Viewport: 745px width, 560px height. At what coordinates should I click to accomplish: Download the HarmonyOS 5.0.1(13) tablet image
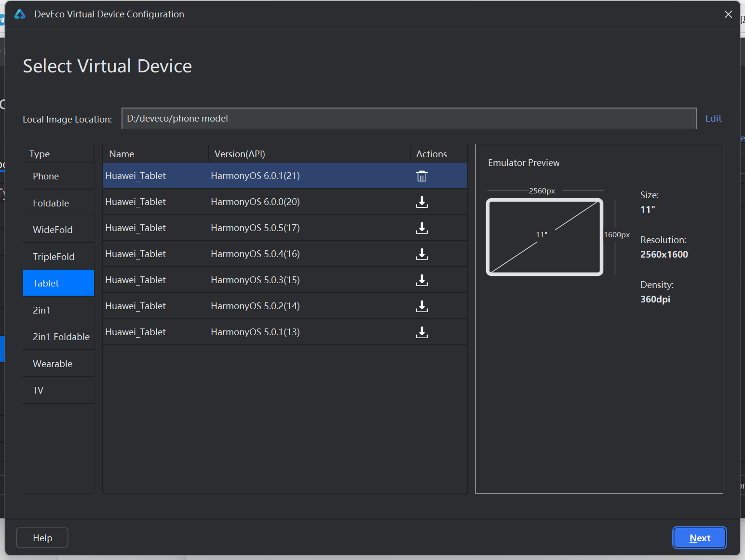pos(422,332)
